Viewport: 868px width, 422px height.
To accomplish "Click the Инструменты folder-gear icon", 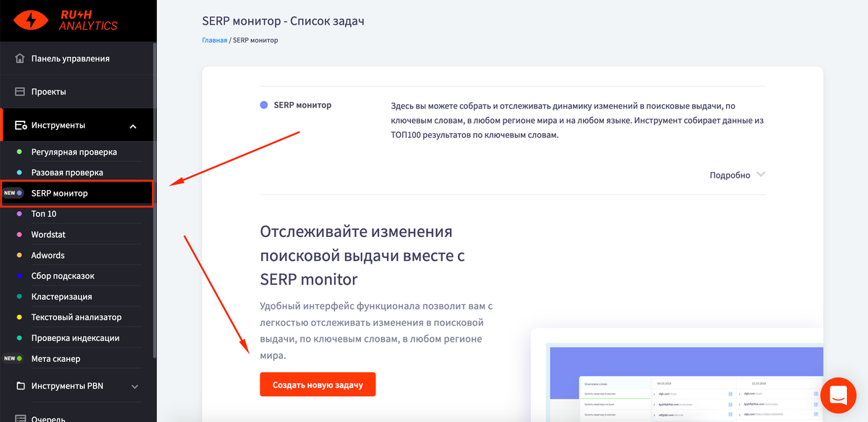I will [x=21, y=126].
